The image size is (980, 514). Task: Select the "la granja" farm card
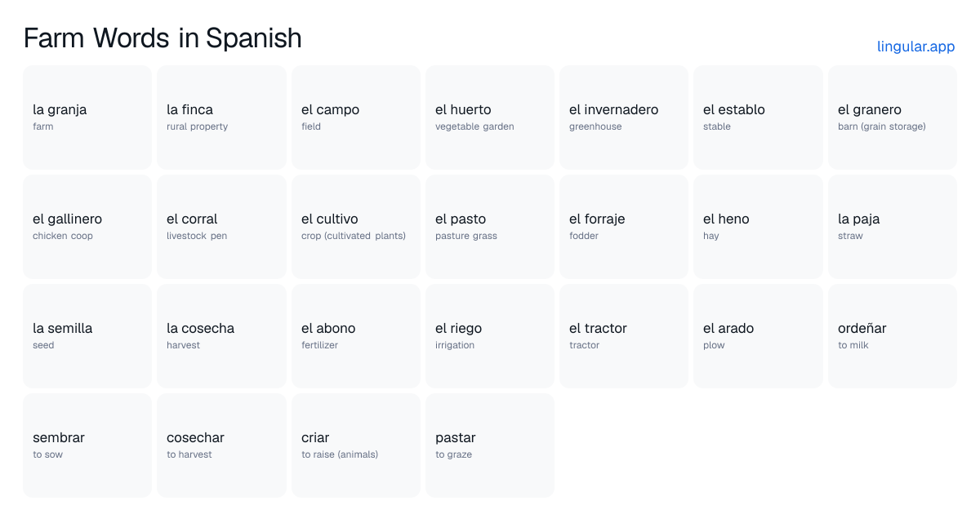pyautogui.click(x=87, y=117)
